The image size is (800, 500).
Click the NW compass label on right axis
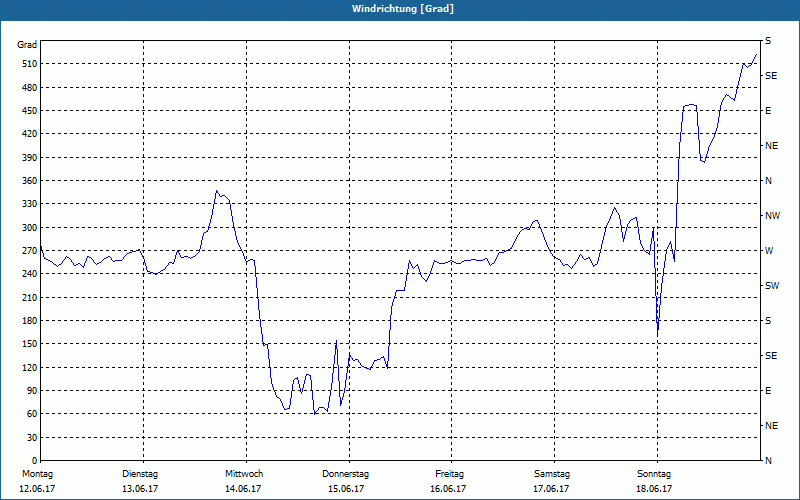pos(772,216)
